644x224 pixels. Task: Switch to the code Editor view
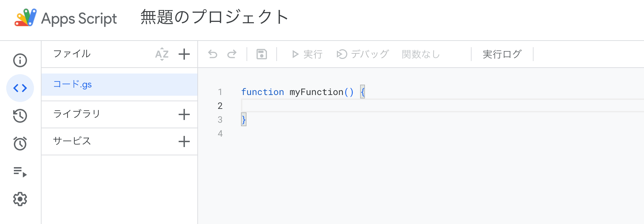pos(20,88)
